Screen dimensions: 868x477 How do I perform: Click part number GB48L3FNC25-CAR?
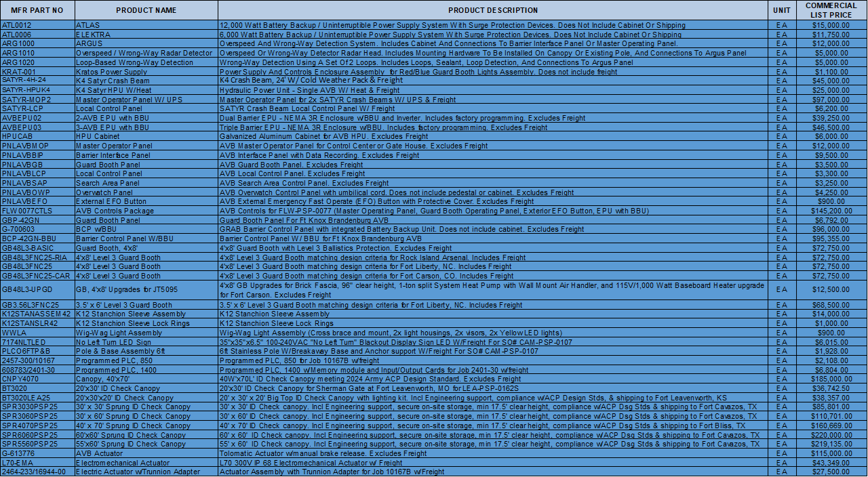[x=37, y=276]
